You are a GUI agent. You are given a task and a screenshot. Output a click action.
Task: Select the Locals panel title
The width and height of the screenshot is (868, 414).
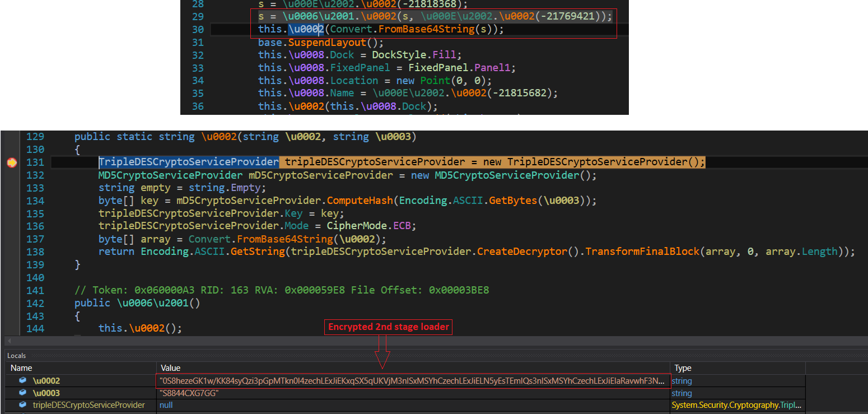pos(17,356)
